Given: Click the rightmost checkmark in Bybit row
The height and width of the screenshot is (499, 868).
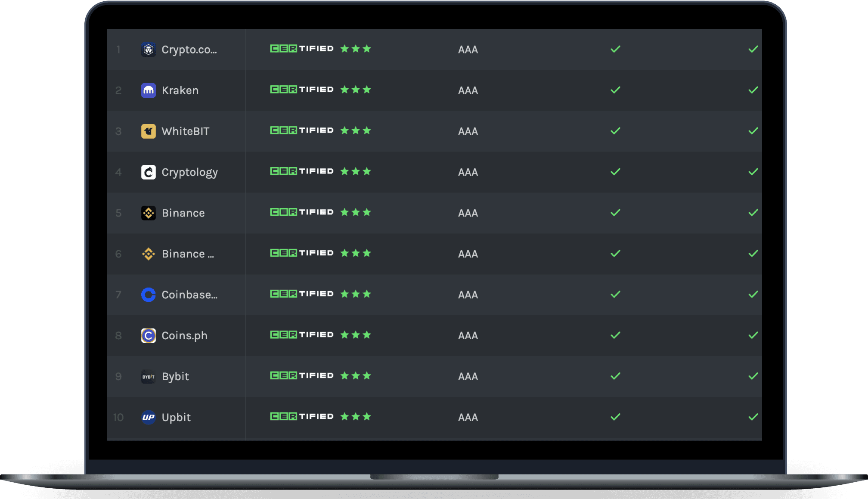Looking at the screenshot, I should [x=753, y=376].
